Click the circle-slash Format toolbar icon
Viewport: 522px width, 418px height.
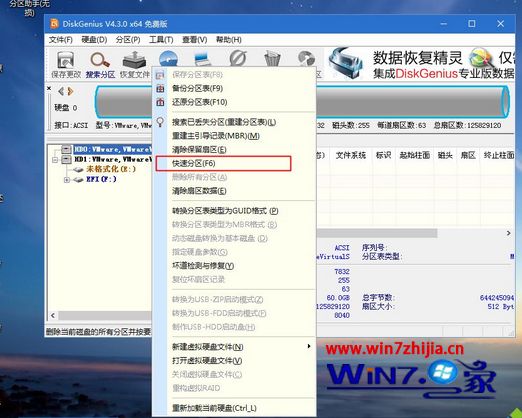tap(238, 59)
